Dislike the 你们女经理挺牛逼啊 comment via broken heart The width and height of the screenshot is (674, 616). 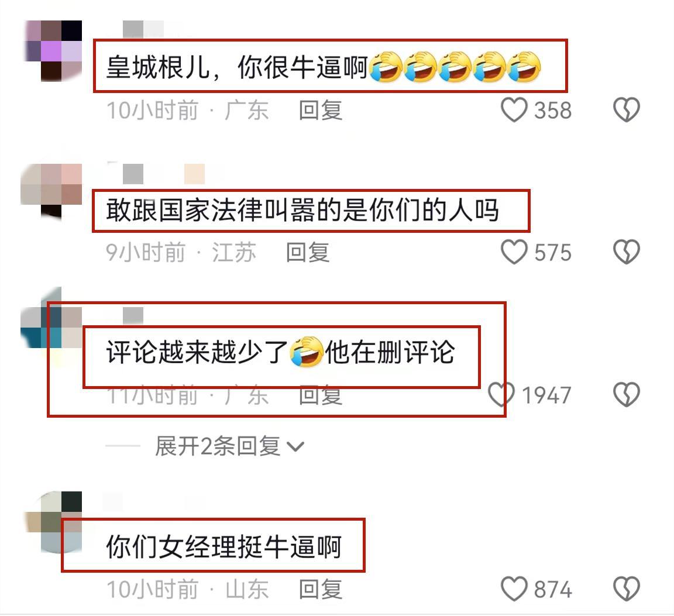click(626, 589)
